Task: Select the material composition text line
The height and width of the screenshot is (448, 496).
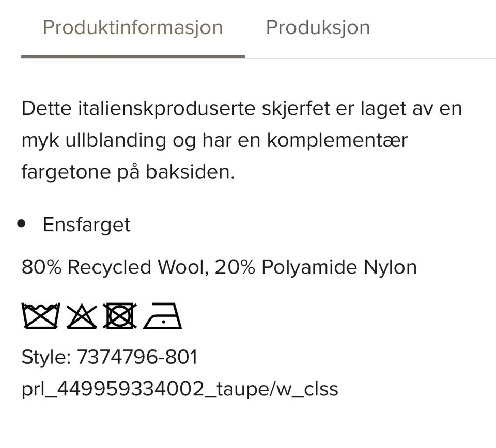Action: coord(219,267)
